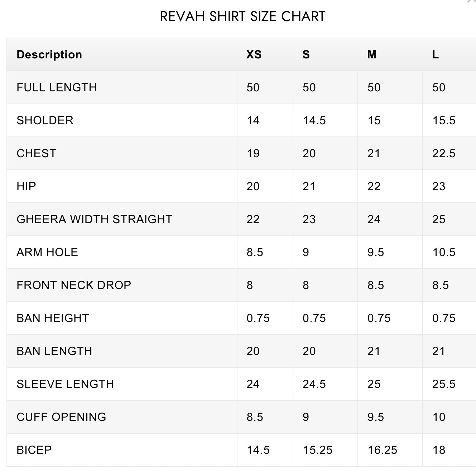Click the GHEERA WIDTH STRAIGHT row label
The image size is (476, 475).
pyautogui.click(x=95, y=219)
